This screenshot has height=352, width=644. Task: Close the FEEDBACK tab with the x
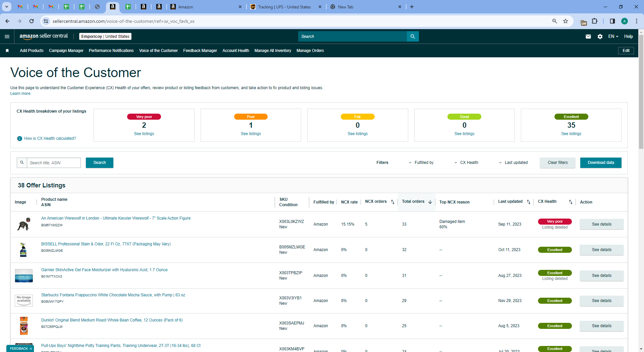coord(31,349)
